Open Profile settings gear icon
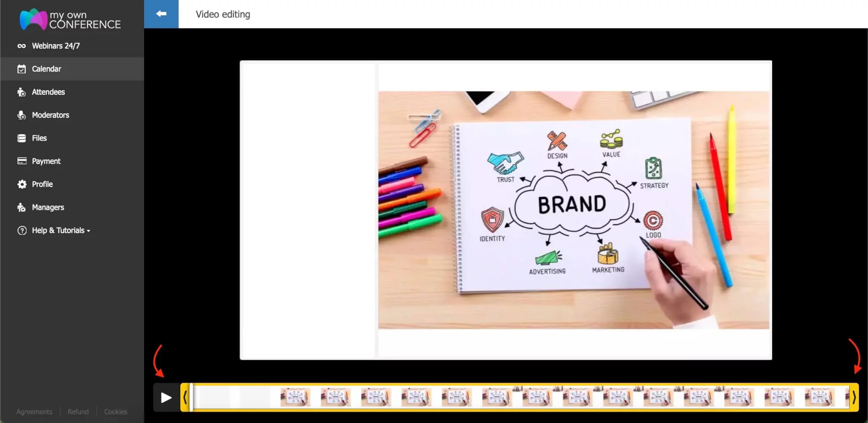 pos(22,184)
